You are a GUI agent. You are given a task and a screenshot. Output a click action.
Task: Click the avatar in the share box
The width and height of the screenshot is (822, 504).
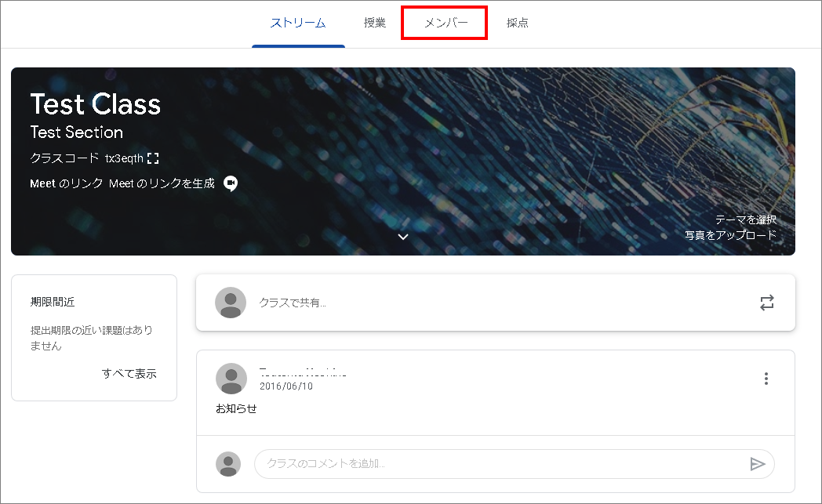coord(231,303)
